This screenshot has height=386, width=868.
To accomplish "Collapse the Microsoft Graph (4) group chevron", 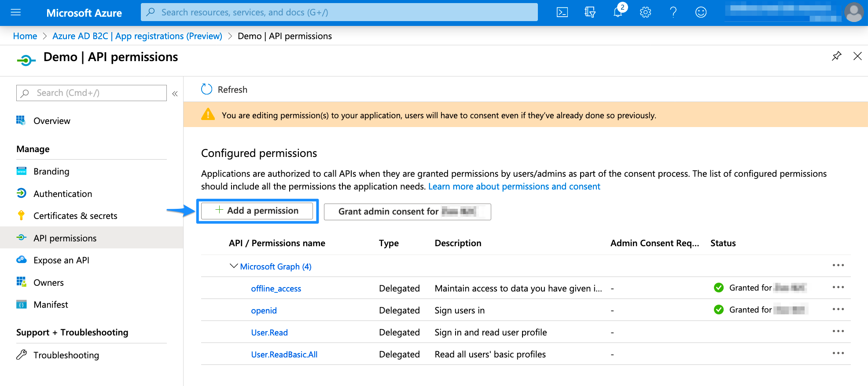I will tap(234, 266).
